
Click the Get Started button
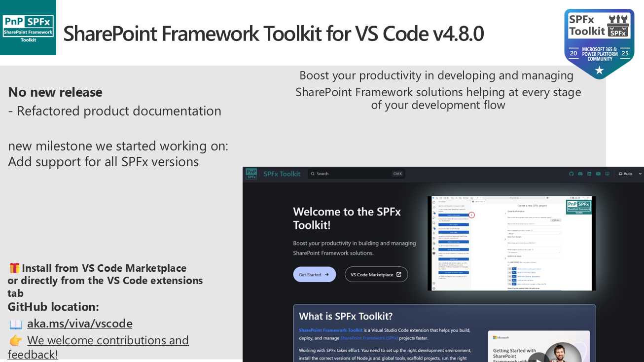pyautogui.click(x=315, y=274)
